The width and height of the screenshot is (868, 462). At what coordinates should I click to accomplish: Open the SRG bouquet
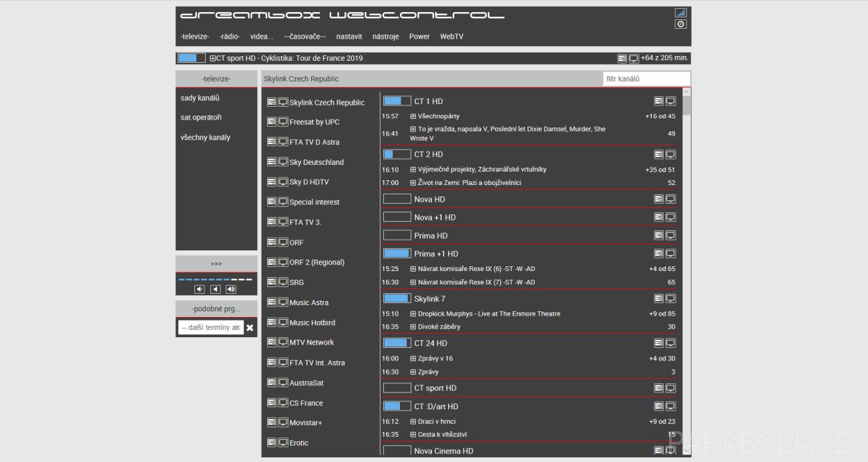(x=296, y=283)
